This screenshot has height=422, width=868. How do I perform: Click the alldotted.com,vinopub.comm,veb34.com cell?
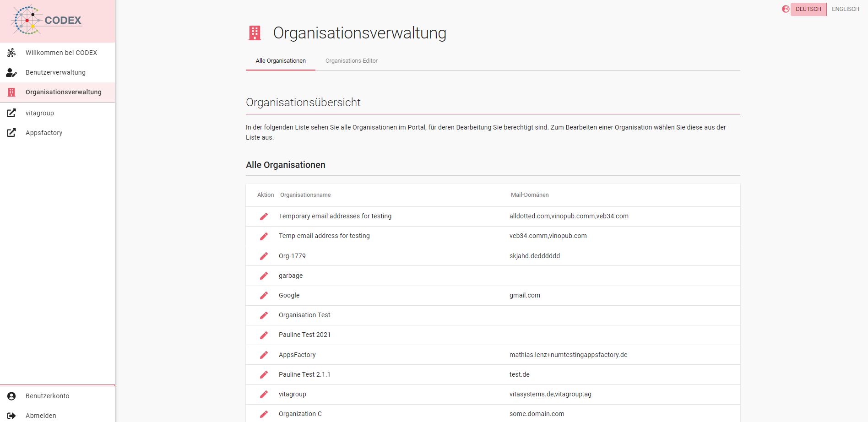coord(569,216)
